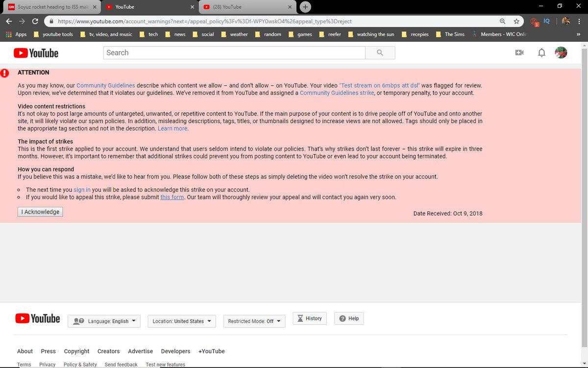588x368 pixels.
Task: Close the (28) YouTube tab
Action: point(290,7)
